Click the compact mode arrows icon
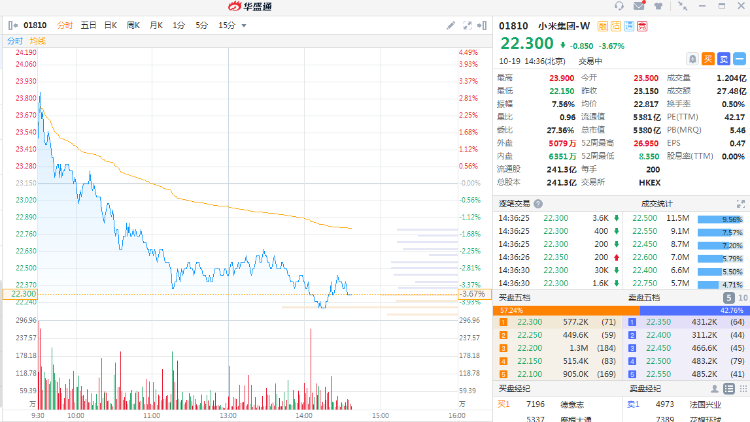750x422 pixels. (683, 6)
